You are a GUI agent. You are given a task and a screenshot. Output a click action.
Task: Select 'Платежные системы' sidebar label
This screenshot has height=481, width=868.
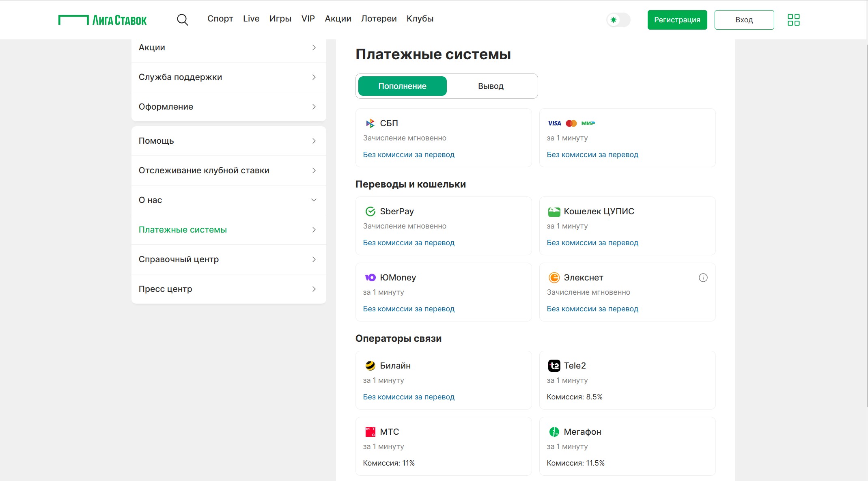(x=183, y=230)
